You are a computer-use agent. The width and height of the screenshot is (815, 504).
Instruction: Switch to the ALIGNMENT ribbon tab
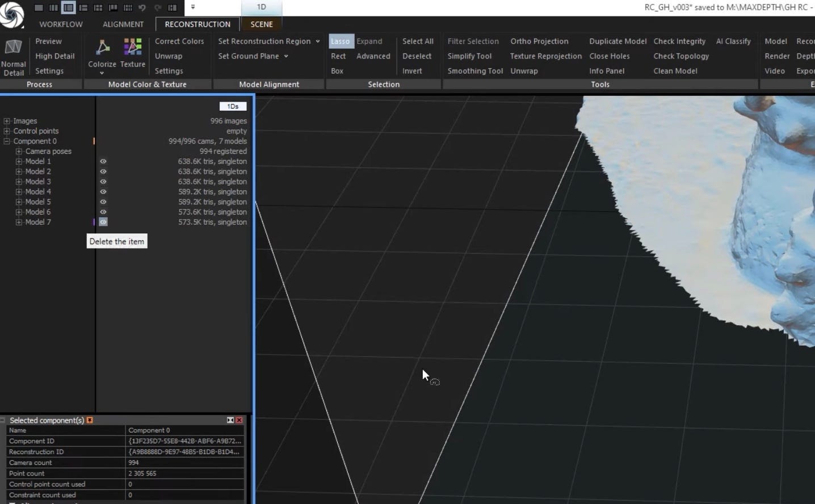tap(123, 24)
